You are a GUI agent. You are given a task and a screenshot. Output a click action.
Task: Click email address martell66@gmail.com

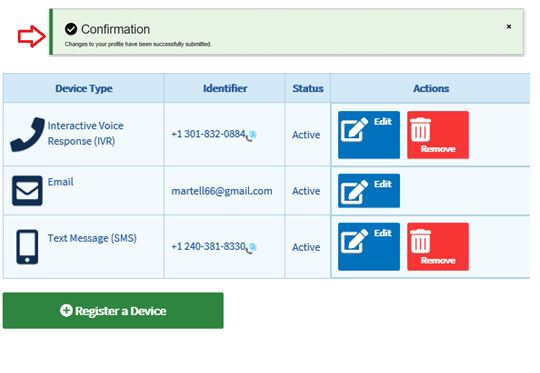pos(222,191)
